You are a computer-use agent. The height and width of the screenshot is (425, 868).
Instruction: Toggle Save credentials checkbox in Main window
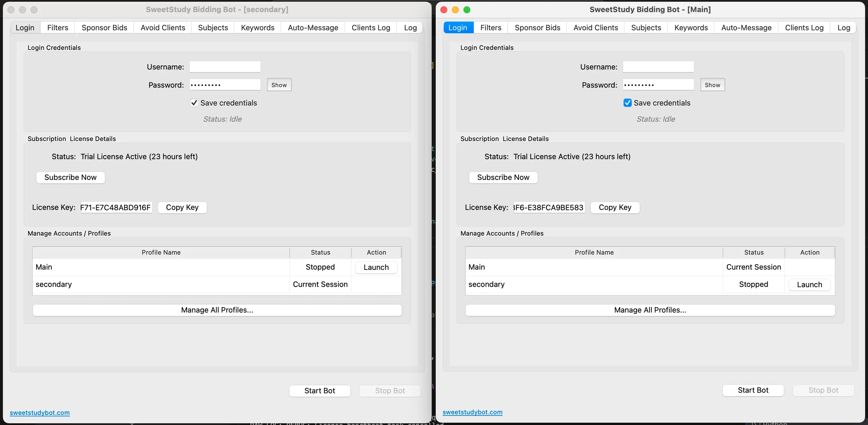[627, 103]
